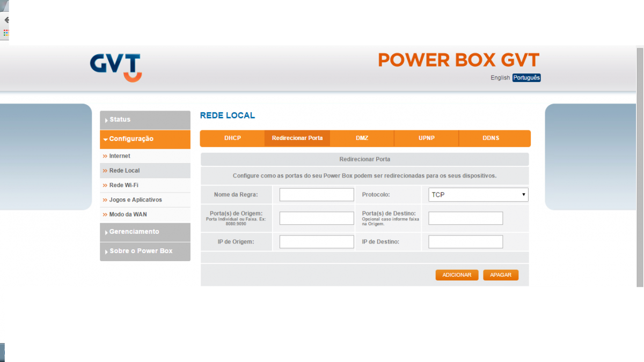Click the "Nome da Regra:" label
This screenshot has height=362, width=644.
[x=236, y=195]
